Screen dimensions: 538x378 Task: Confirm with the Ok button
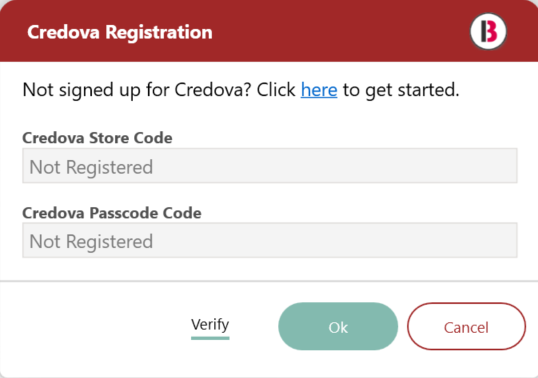coord(338,326)
